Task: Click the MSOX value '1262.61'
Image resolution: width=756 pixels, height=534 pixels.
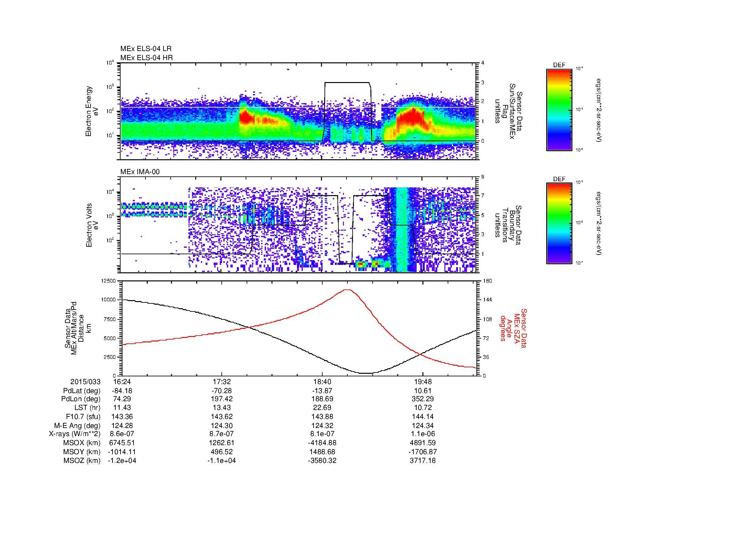Action: pos(222,443)
